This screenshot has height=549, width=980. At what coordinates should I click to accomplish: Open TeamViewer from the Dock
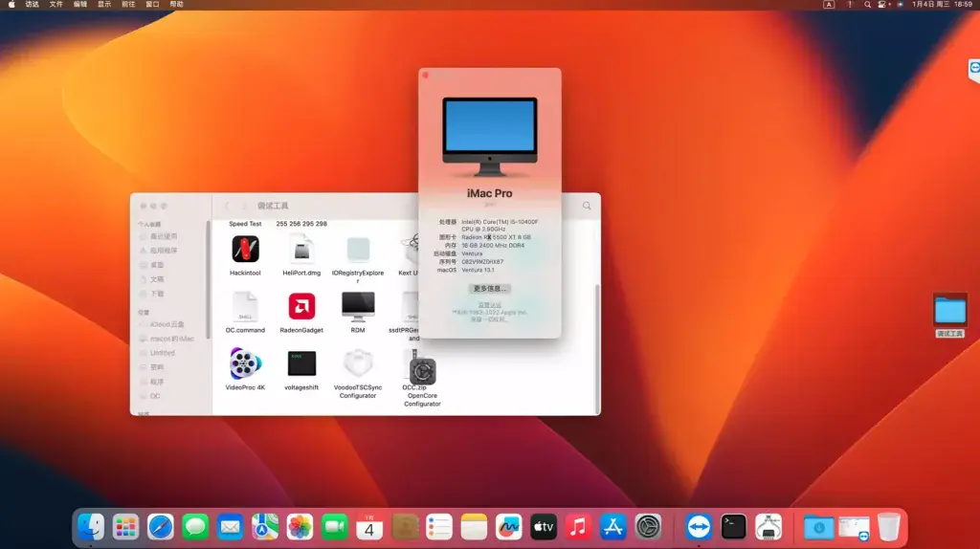(698, 527)
